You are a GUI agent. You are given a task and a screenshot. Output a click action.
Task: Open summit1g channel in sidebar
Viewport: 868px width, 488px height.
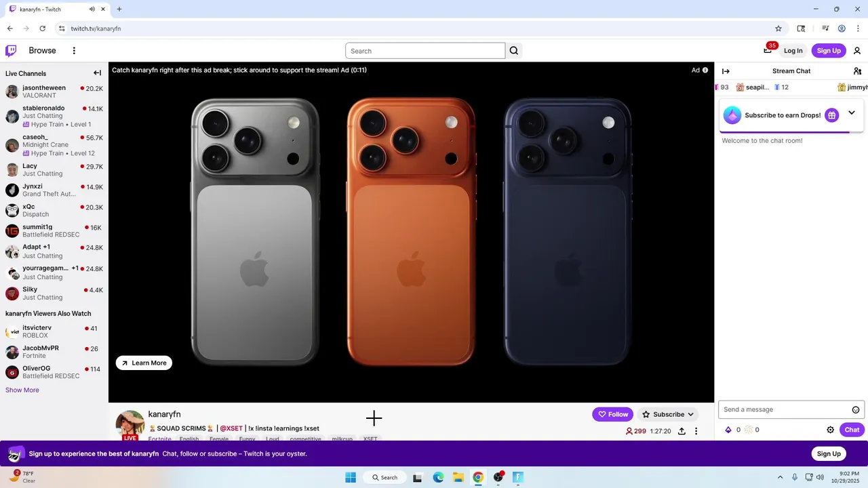tap(54, 230)
